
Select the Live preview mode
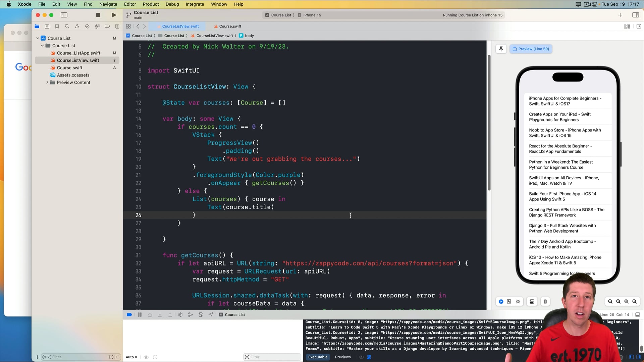[501, 302]
